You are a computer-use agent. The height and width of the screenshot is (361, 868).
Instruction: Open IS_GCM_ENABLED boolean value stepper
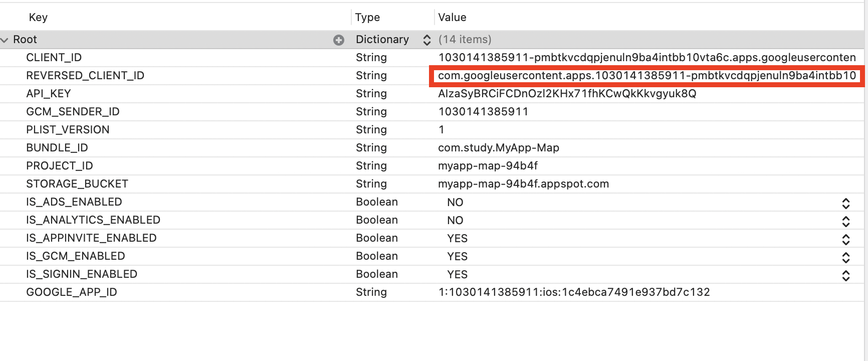[x=846, y=257]
